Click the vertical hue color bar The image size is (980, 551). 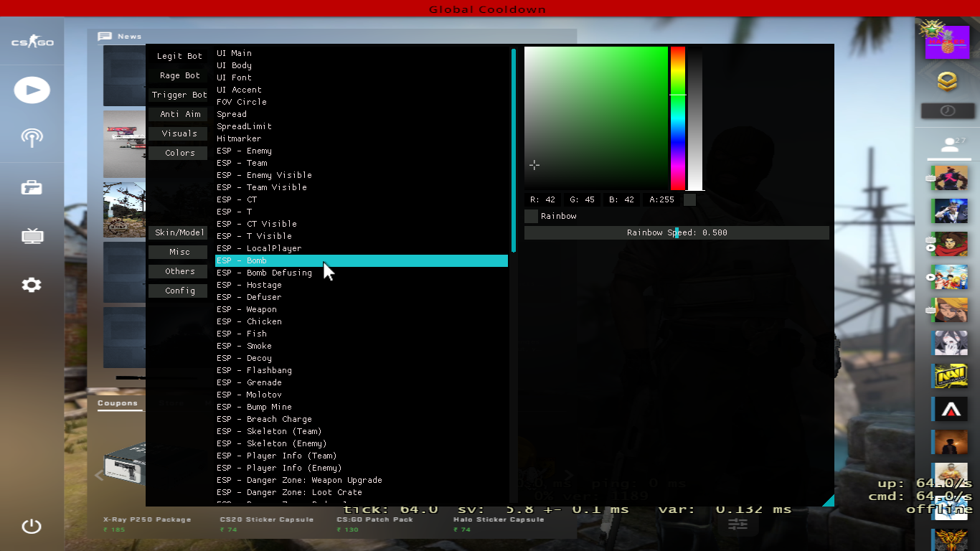coord(678,118)
